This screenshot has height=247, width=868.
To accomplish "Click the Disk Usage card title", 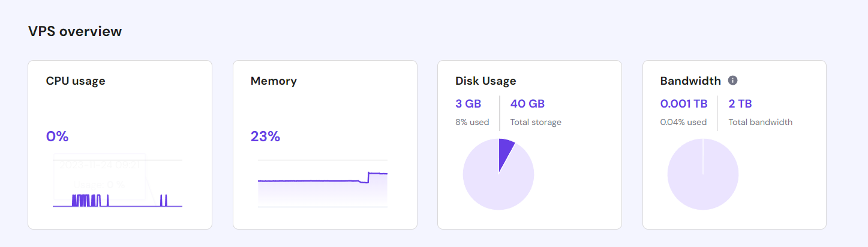I will [x=486, y=81].
